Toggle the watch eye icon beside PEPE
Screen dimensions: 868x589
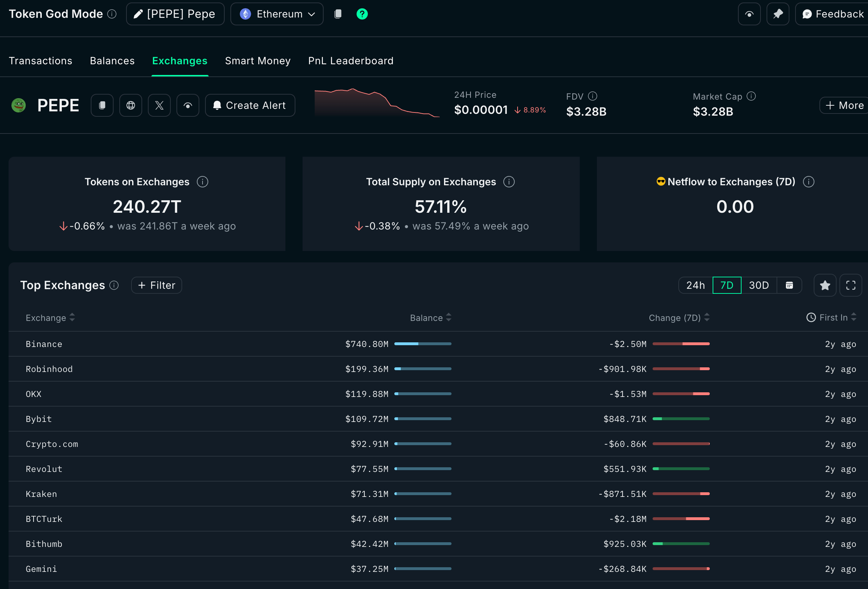pos(188,105)
